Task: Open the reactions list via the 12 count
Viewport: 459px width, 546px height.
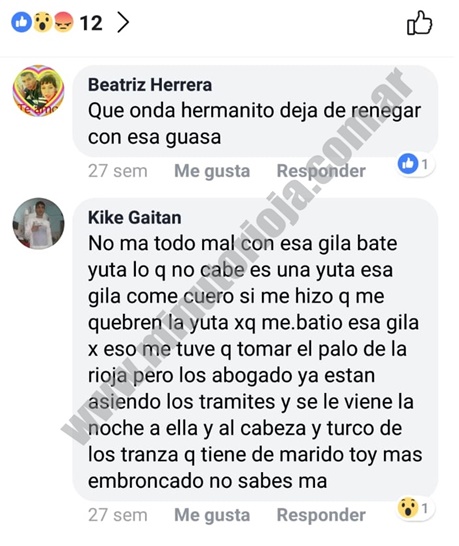Action: pyautogui.click(x=91, y=23)
